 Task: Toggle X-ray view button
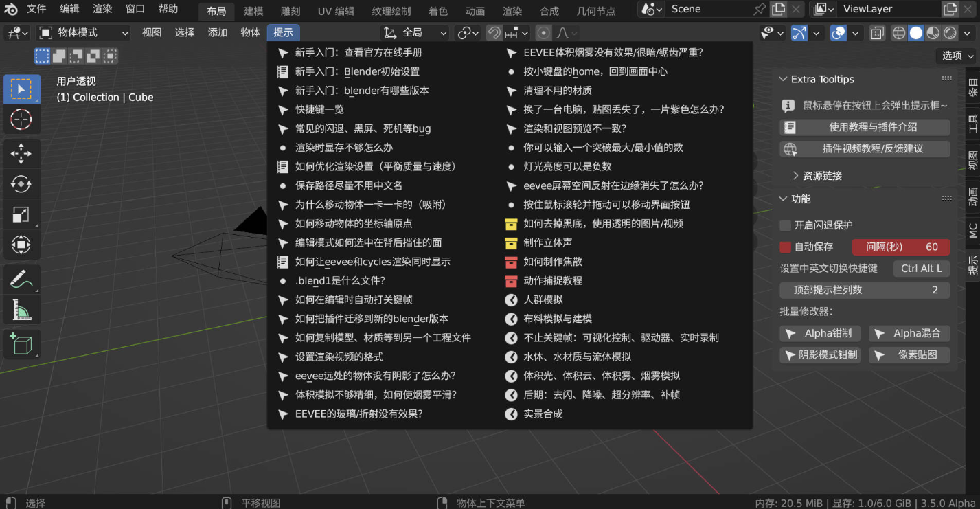(x=877, y=33)
